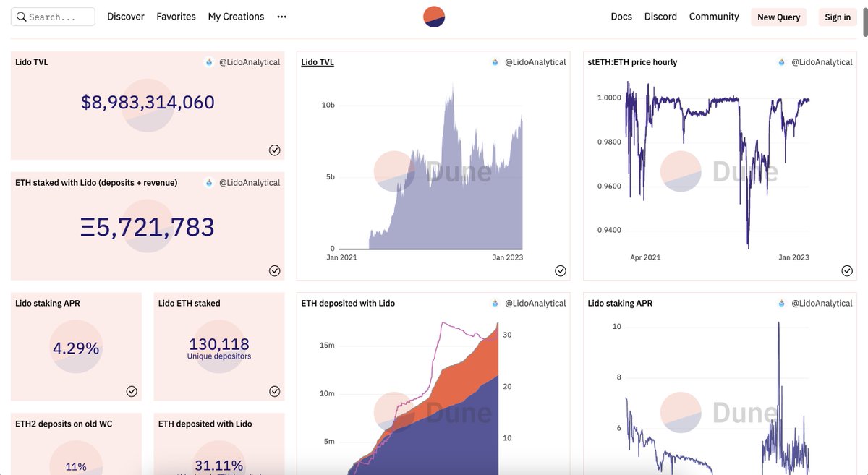Click the LidoAnalytical avatar on Lido staking APR chart
The image size is (868, 475).
782,304
